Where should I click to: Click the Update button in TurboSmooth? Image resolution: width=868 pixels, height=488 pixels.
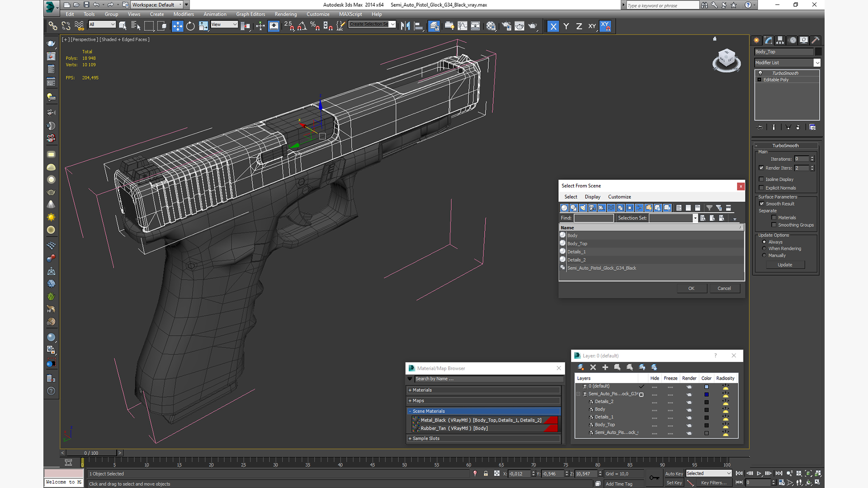(785, 265)
